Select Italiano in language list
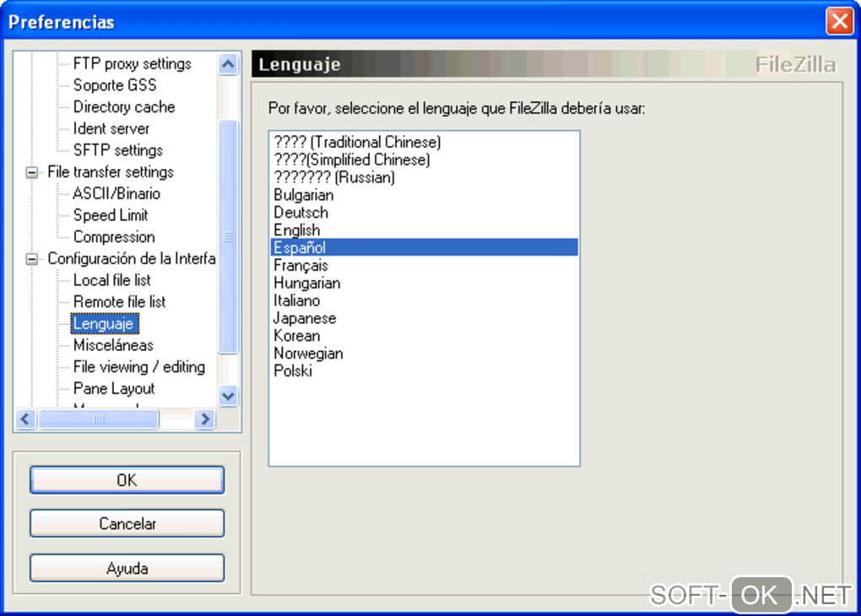Screen dimensions: 861x616 click(424, 300)
